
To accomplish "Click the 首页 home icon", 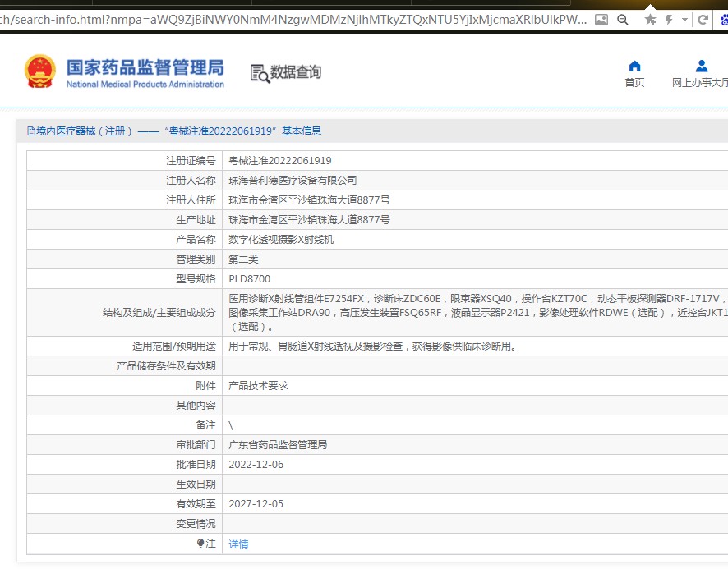I will [634, 67].
